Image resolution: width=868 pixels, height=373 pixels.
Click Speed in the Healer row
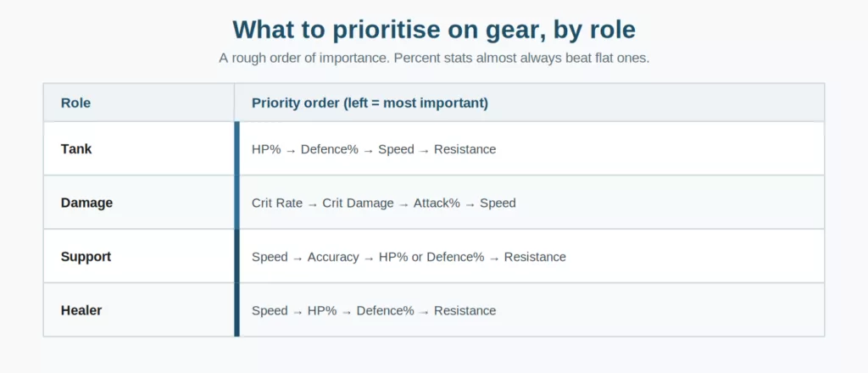tap(270, 311)
